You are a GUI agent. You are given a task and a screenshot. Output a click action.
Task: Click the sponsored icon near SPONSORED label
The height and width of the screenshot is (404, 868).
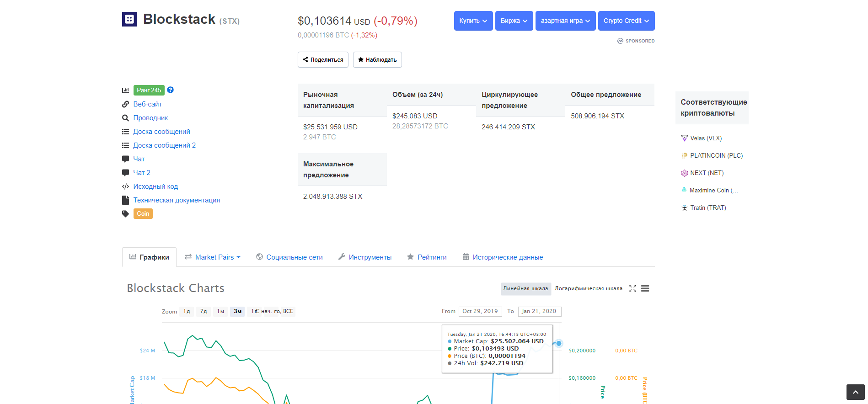point(620,41)
